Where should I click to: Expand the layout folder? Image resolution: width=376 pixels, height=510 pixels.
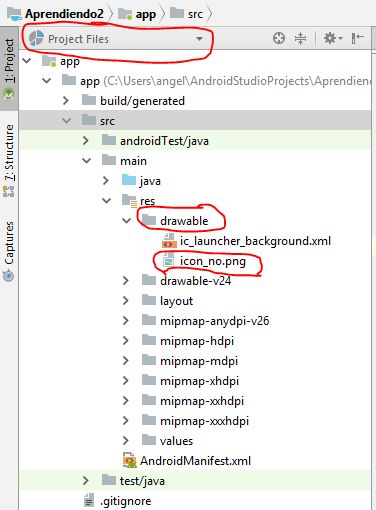pos(126,301)
